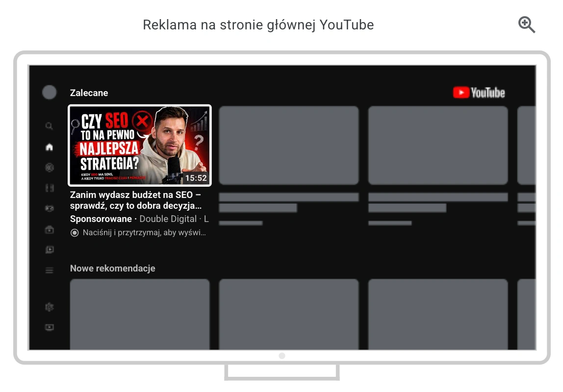Click the ad title 'Zanim wydasz budżet na SEO'
This screenshot has height=392, width=563.
[x=136, y=200]
